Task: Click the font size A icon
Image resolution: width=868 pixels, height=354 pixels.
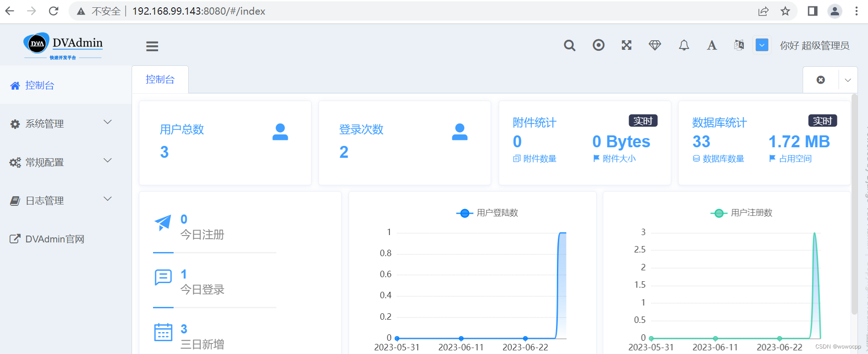Action: (x=712, y=45)
